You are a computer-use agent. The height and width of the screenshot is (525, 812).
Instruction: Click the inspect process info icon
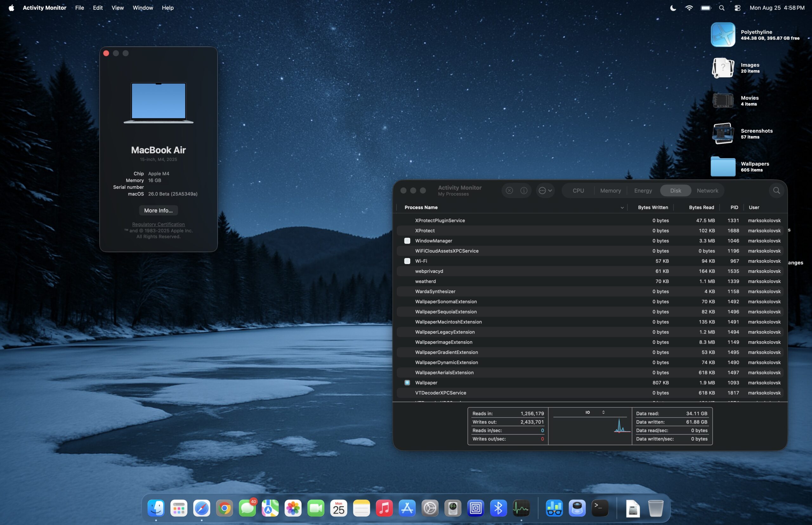pyautogui.click(x=524, y=190)
